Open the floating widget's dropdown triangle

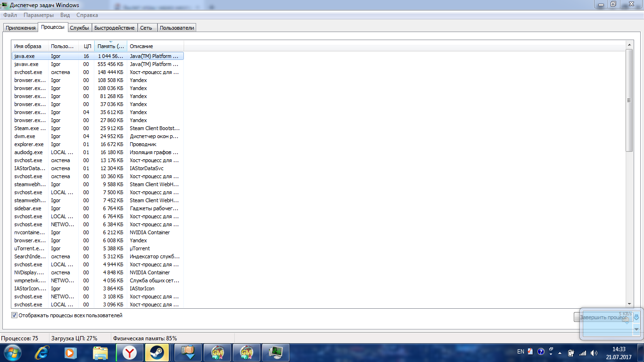click(x=636, y=329)
